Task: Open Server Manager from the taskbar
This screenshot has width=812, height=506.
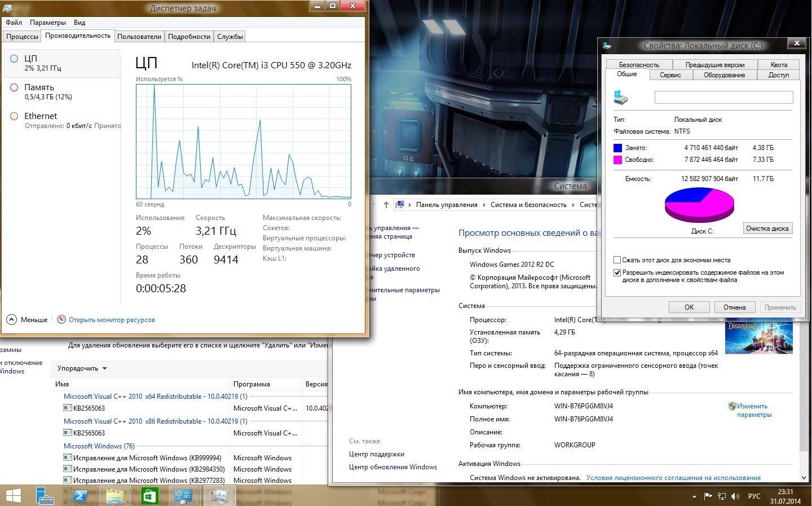Action: (x=45, y=496)
